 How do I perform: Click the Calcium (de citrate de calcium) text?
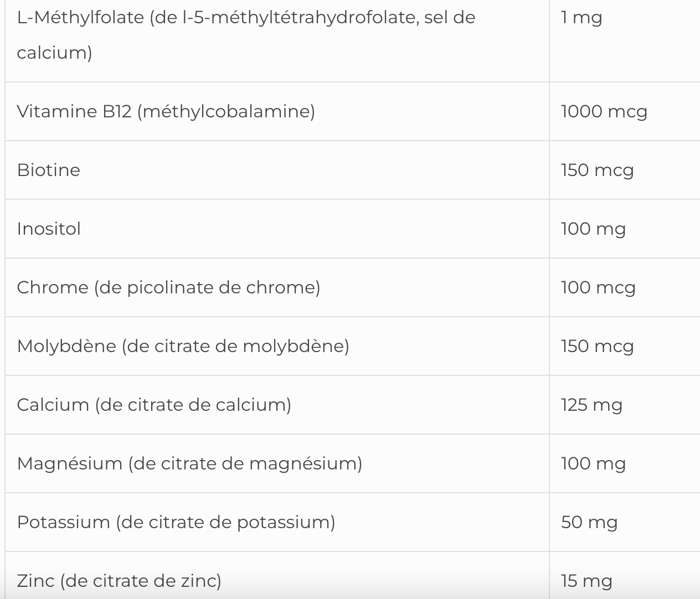click(x=154, y=405)
